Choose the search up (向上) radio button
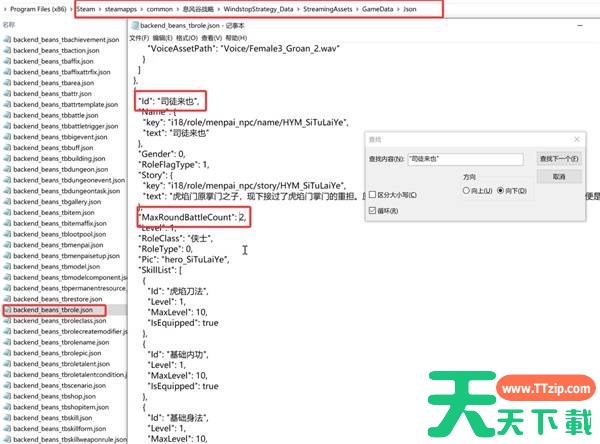This screenshot has height=444, width=600. click(x=464, y=190)
